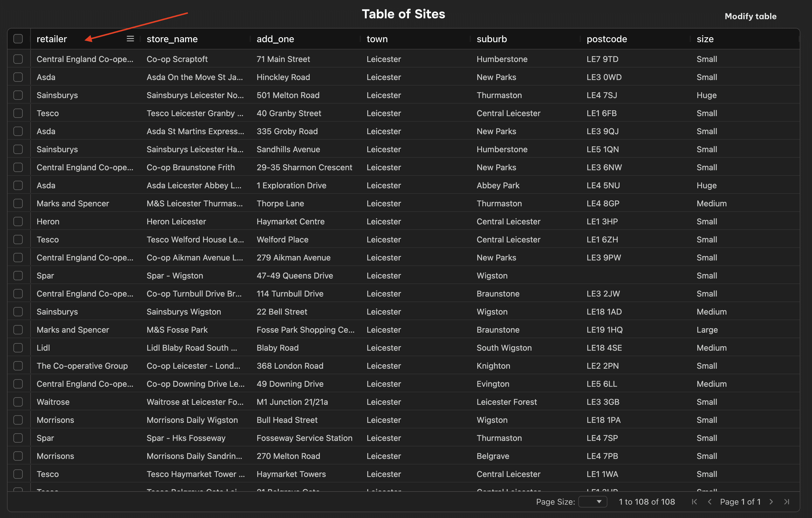
Task: Click the 'M1 Junction 21/21a' address
Action: [292, 402]
